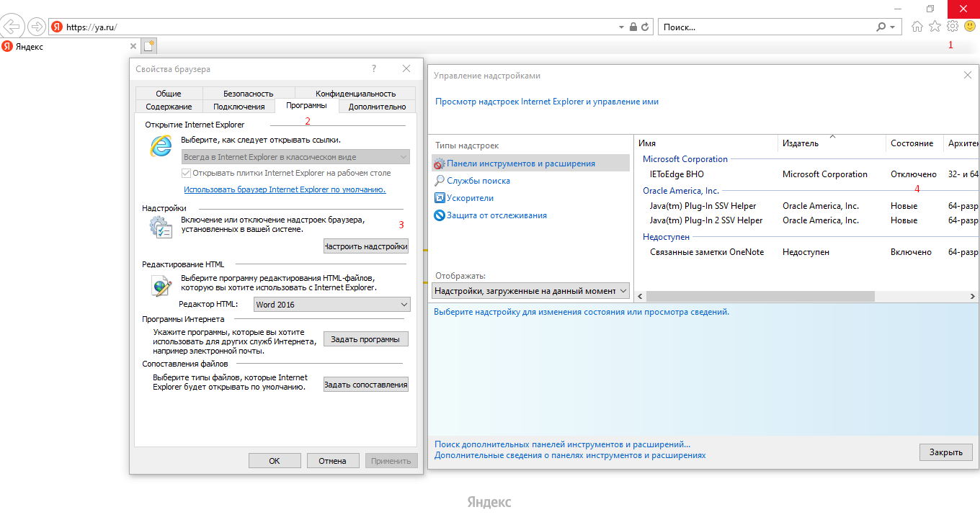Select Ускорители add-on type
Screen dimensions: 980x520
[470, 198]
